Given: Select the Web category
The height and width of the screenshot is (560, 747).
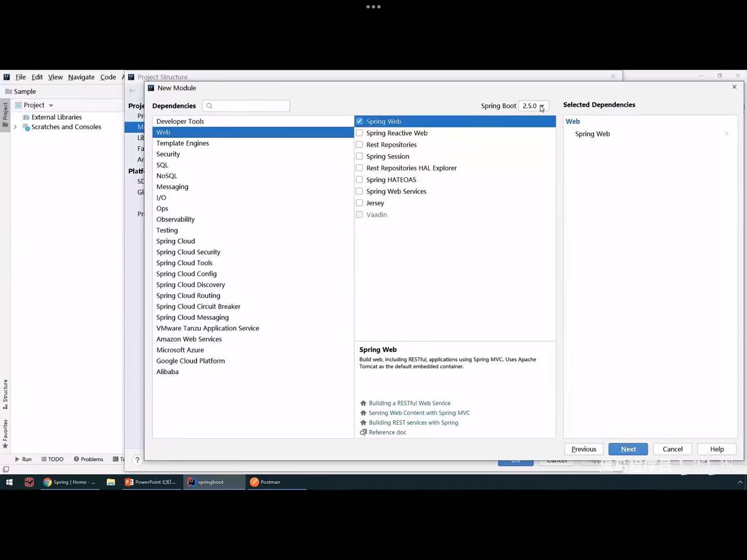Looking at the screenshot, I should 253,132.
